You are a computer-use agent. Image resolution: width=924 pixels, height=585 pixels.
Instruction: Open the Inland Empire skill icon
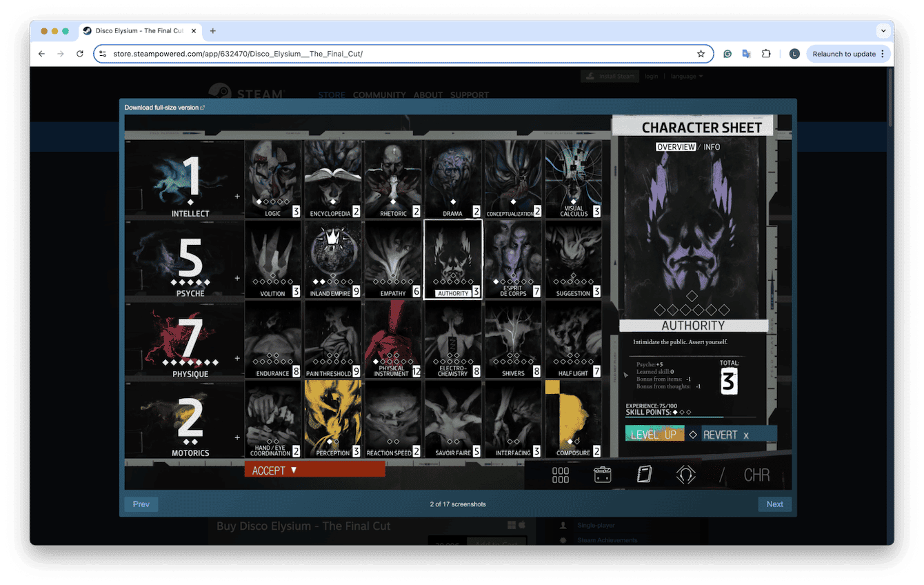(x=333, y=257)
